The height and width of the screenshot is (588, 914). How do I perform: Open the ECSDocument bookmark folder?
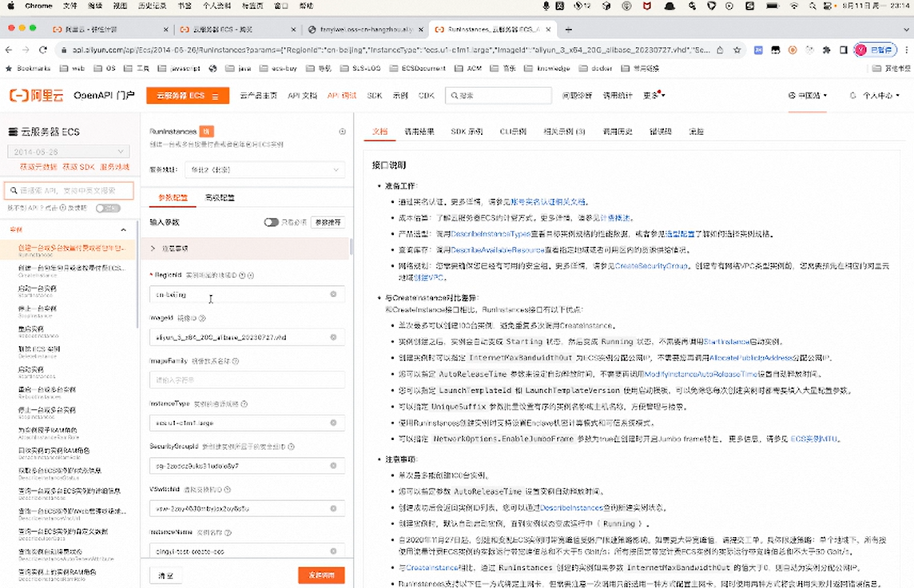tap(417, 68)
